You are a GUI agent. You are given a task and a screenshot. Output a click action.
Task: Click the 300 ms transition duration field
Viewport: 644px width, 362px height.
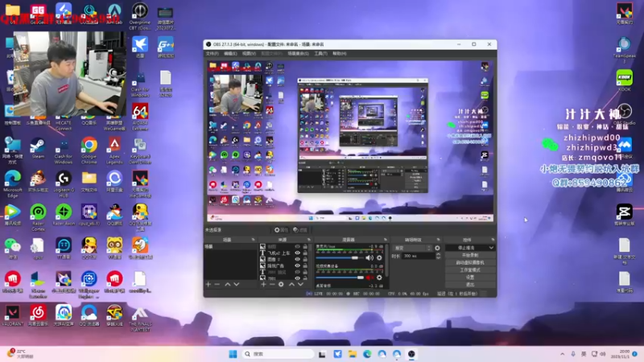(418, 256)
